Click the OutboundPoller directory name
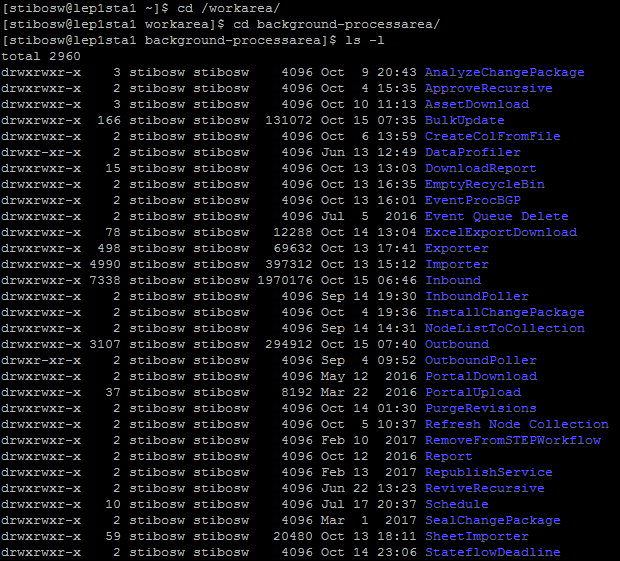 click(480, 361)
